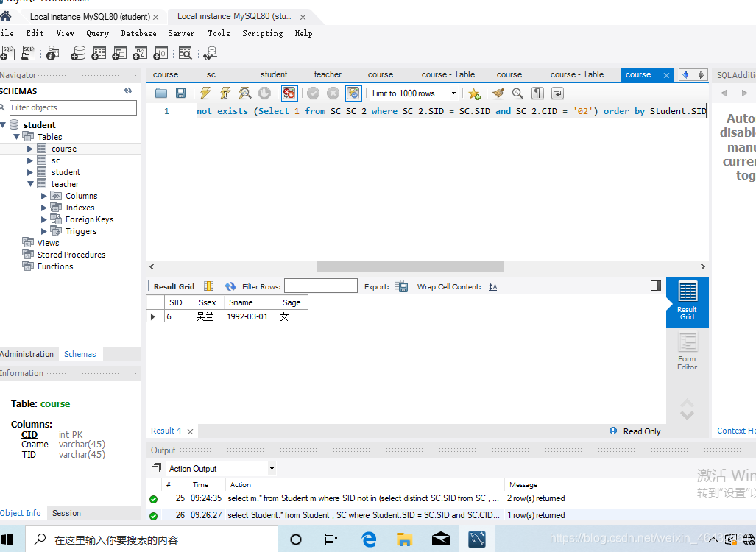Create a new SQL tab icon
This screenshot has width=756, height=552.
click(x=7, y=53)
